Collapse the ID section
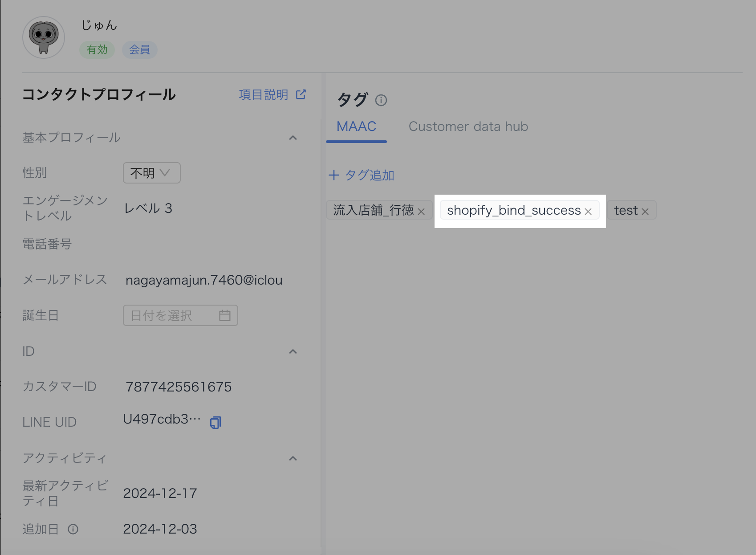 tap(293, 351)
